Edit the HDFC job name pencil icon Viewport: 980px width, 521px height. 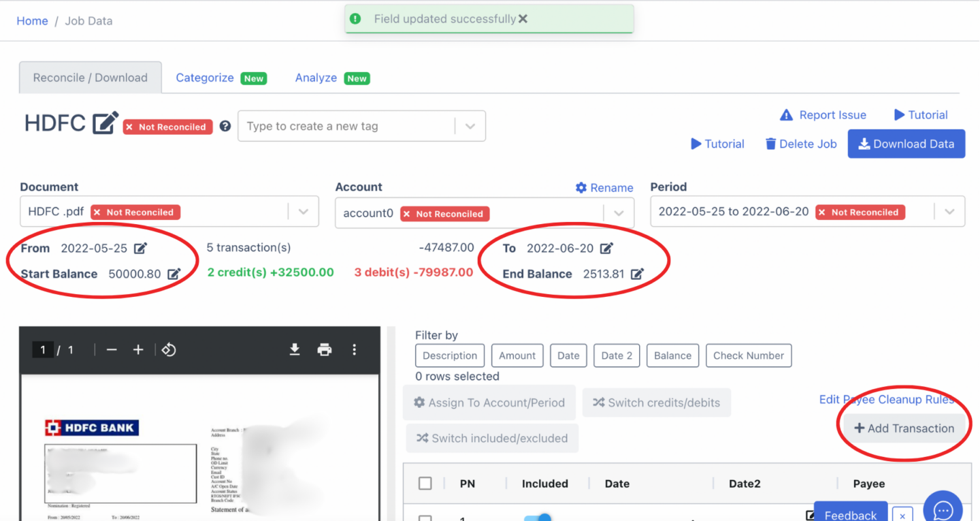pos(105,123)
